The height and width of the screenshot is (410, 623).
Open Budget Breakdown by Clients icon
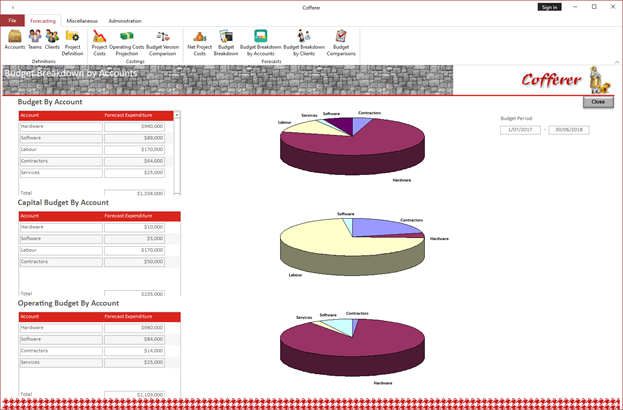pyautogui.click(x=304, y=43)
